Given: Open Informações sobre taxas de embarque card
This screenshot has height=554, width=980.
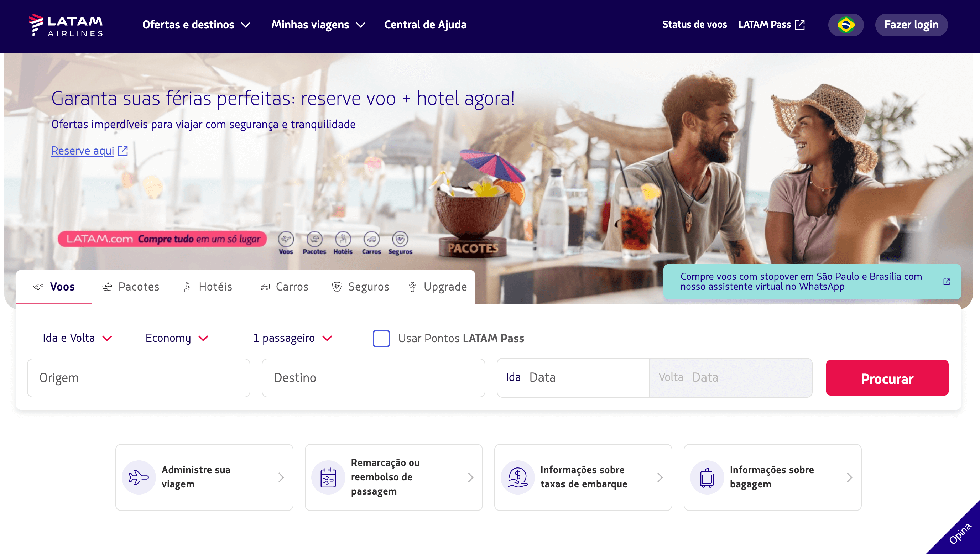Looking at the screenshot, I should pyautogui.click(x=583, y=477).
